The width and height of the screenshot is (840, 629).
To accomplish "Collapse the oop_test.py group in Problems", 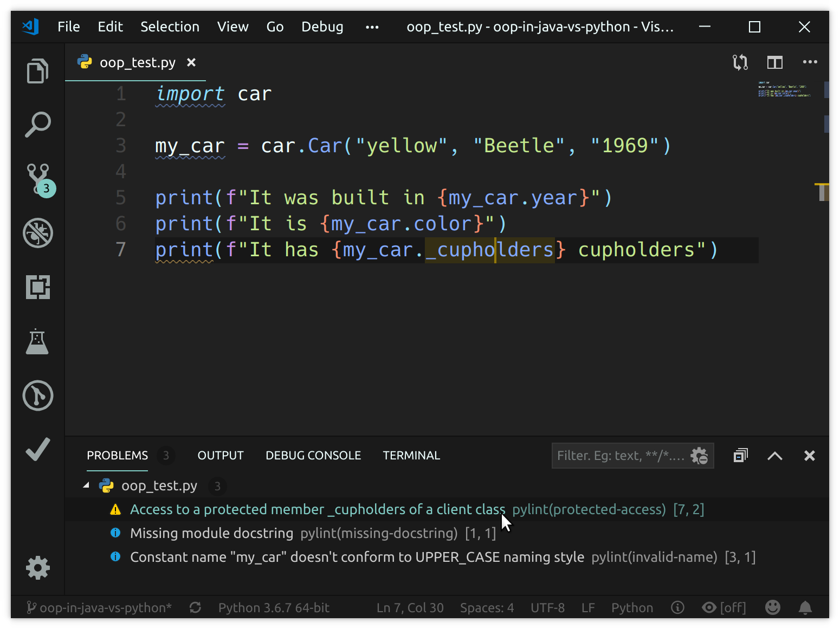I will (x=85, y=485).
